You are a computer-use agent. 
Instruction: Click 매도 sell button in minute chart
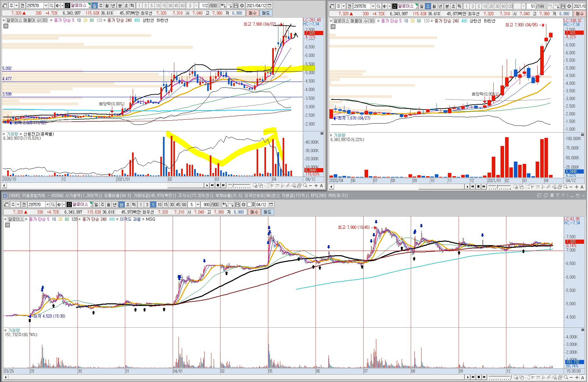pos(268,212)
